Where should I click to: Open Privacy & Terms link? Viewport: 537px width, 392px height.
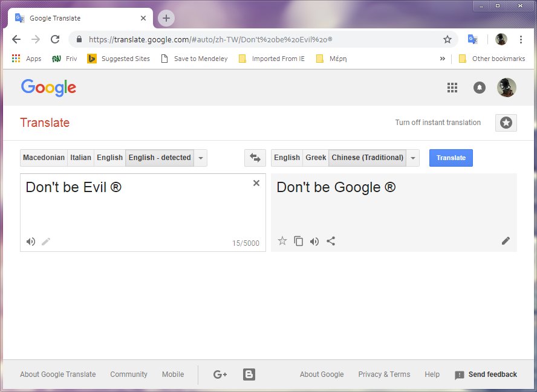(384, 374)
